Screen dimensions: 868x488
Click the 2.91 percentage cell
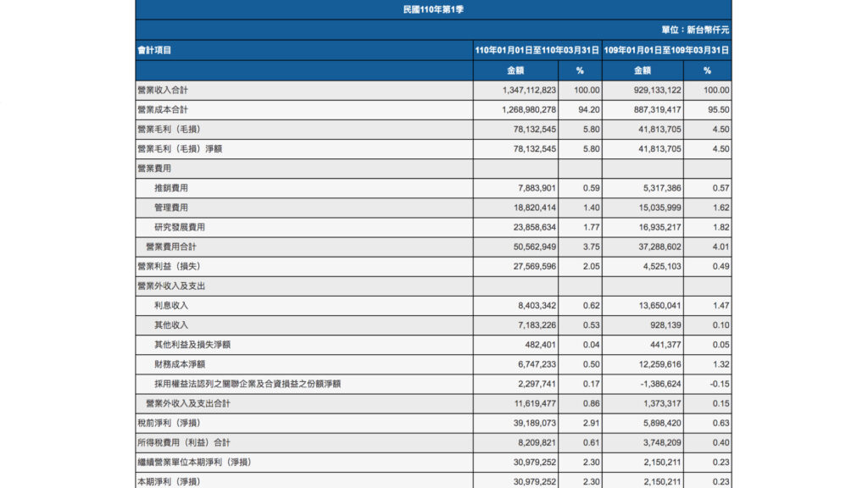pos(591,424)
